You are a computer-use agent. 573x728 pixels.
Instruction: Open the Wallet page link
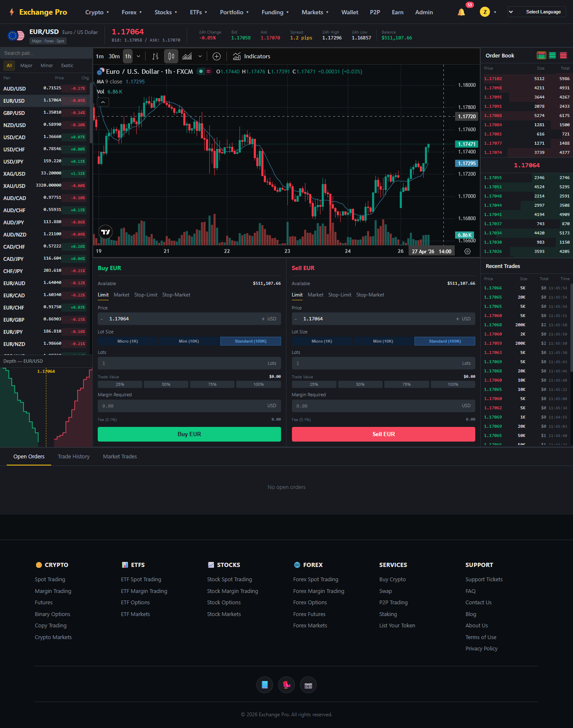pyautogui.click(x=350, y=12)
